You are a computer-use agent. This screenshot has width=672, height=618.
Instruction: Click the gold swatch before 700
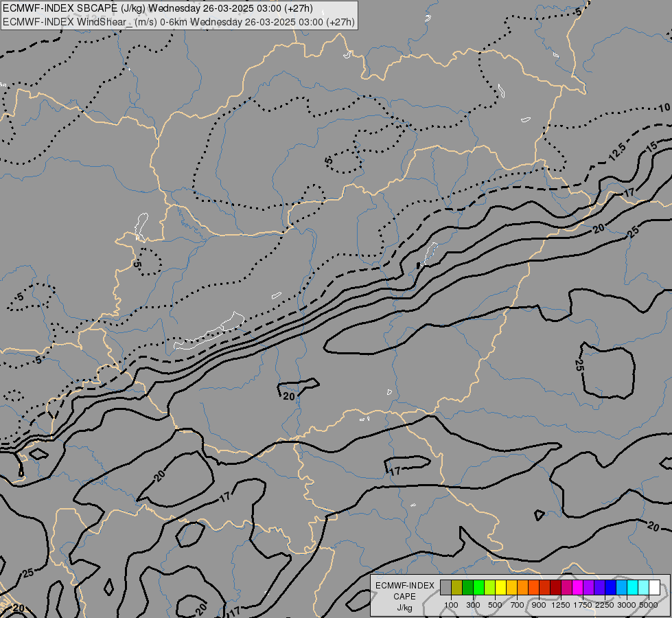pos(511,587)
